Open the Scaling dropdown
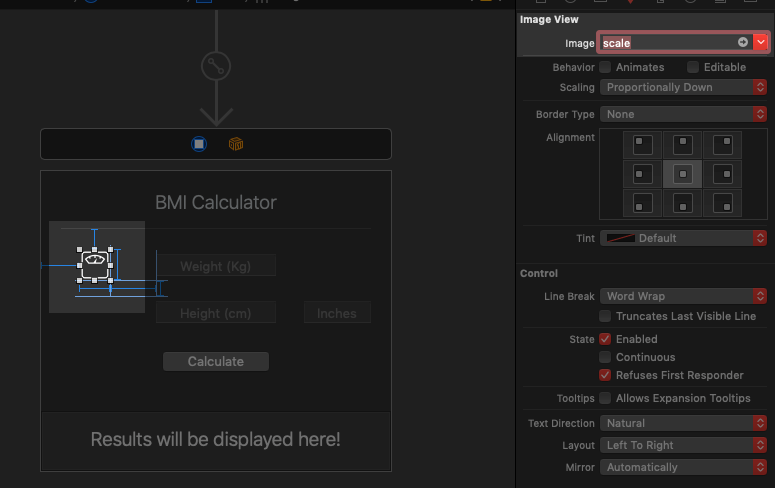Viewport: 775px width, 488px height. [683, 87]
